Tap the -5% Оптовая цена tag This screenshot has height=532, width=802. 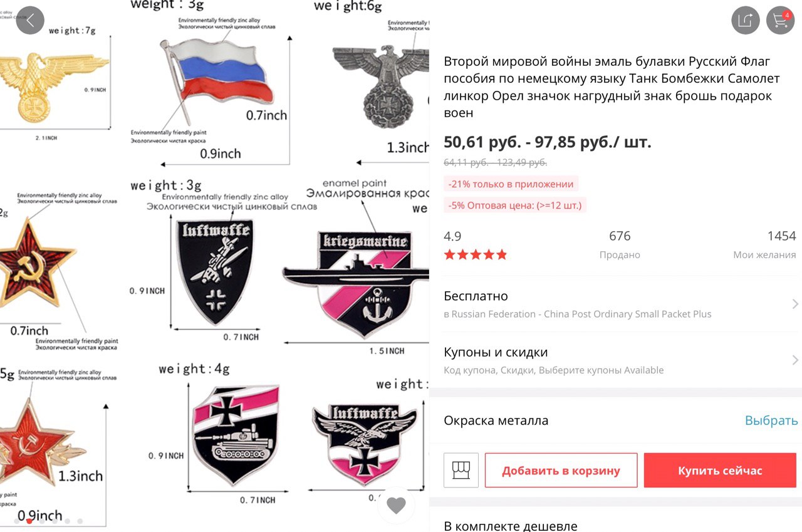(515, 205)
